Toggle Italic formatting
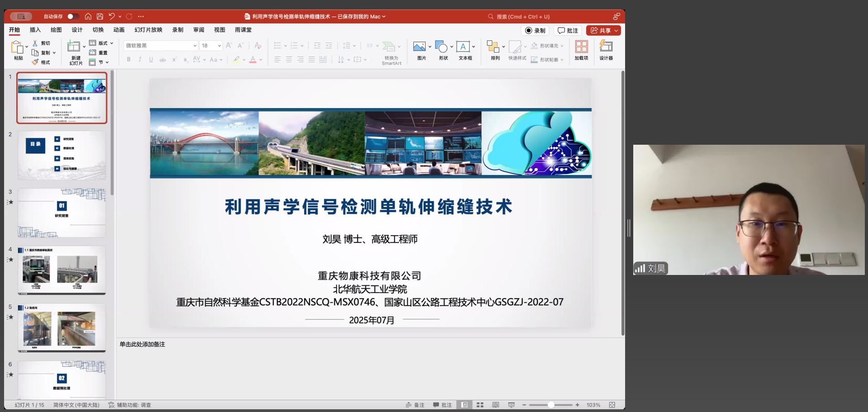 coord(140,59)
